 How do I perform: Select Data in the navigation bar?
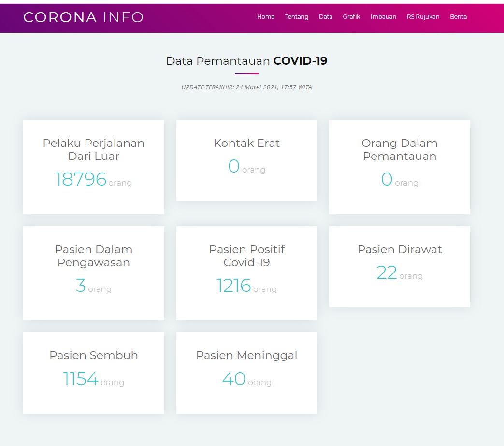(326, 17)
